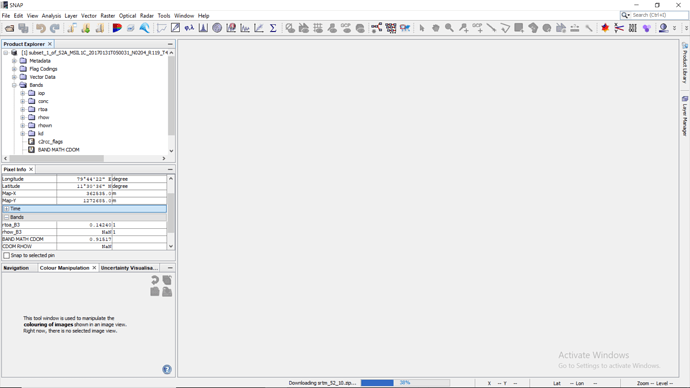Select the Draw Polygon tool

533,28
